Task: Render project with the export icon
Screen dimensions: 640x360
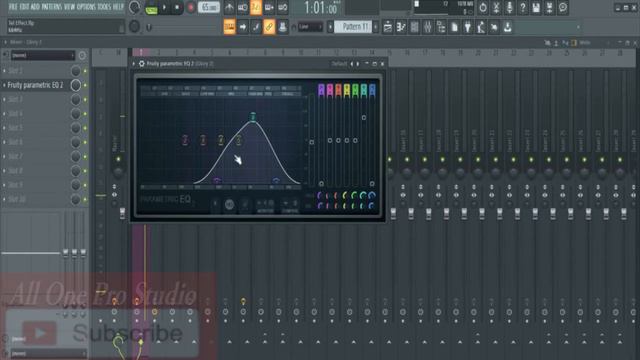Action: (549, 7)
